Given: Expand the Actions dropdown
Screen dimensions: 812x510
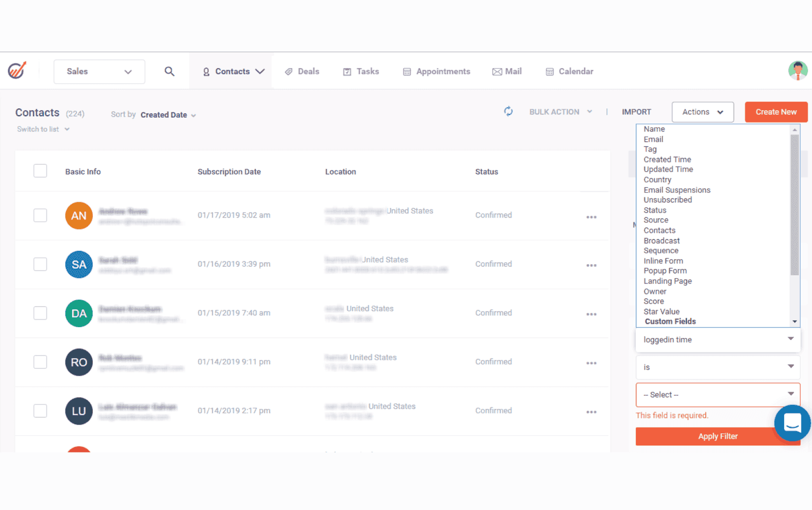Looking at the screenshot, I should coord(702,112).
